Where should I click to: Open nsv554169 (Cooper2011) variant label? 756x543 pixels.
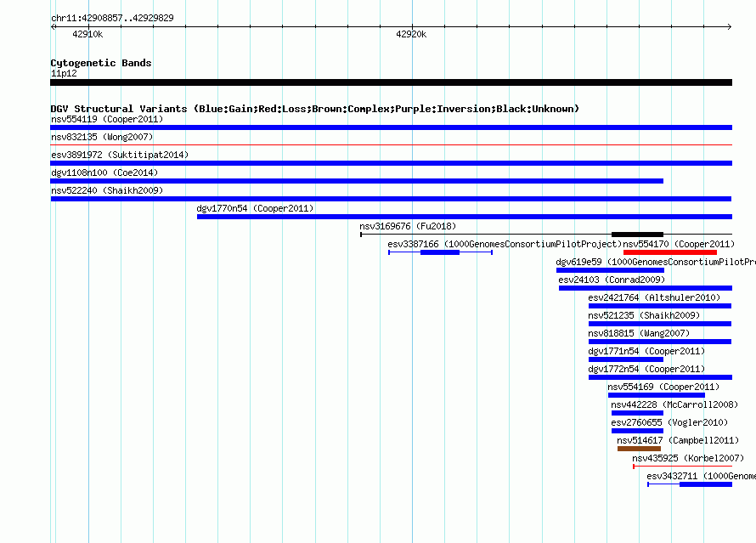[663, 387]
